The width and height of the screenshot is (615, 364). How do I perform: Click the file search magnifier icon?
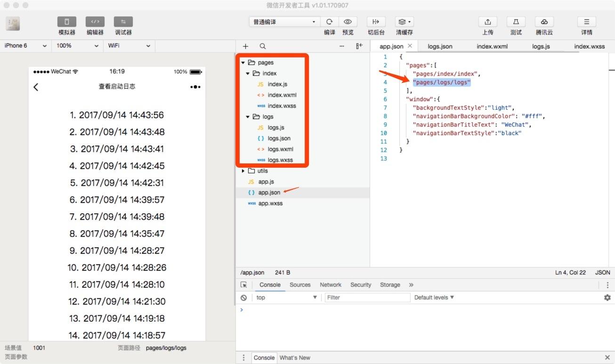(263, 46)
